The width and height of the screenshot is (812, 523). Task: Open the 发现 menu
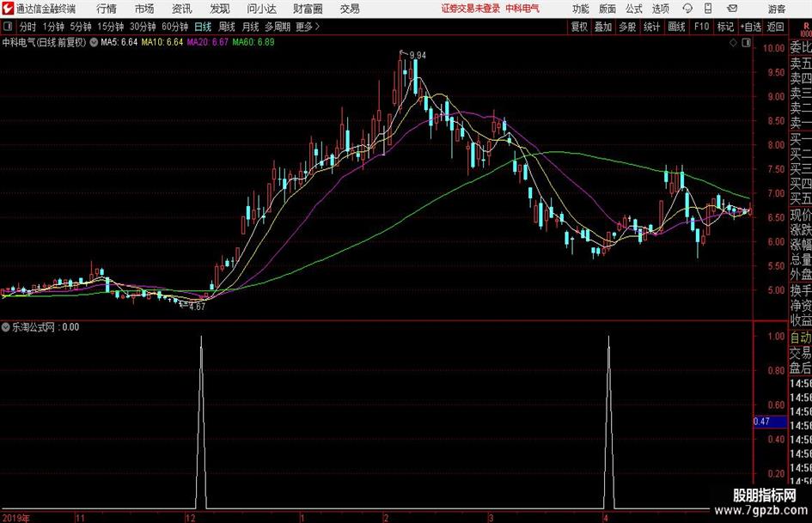(220, 9)
